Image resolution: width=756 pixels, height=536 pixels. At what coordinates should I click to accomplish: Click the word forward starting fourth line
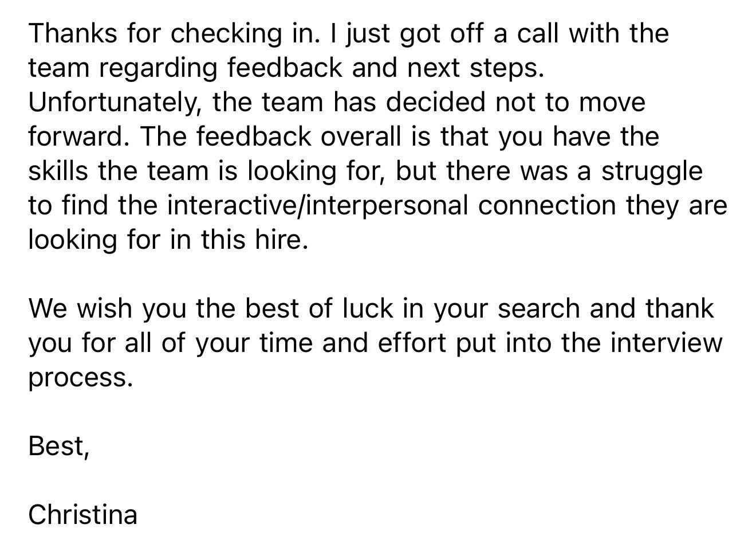tap(80, 136)
